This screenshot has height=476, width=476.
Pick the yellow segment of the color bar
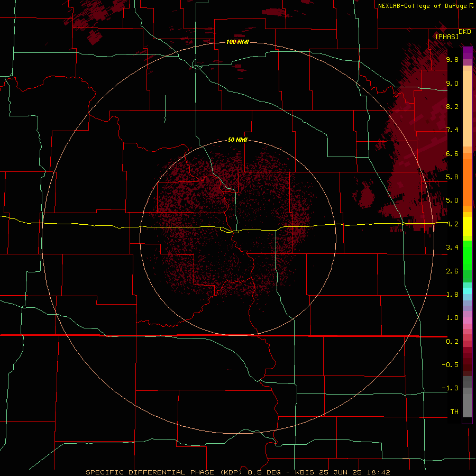click(467, 226)
